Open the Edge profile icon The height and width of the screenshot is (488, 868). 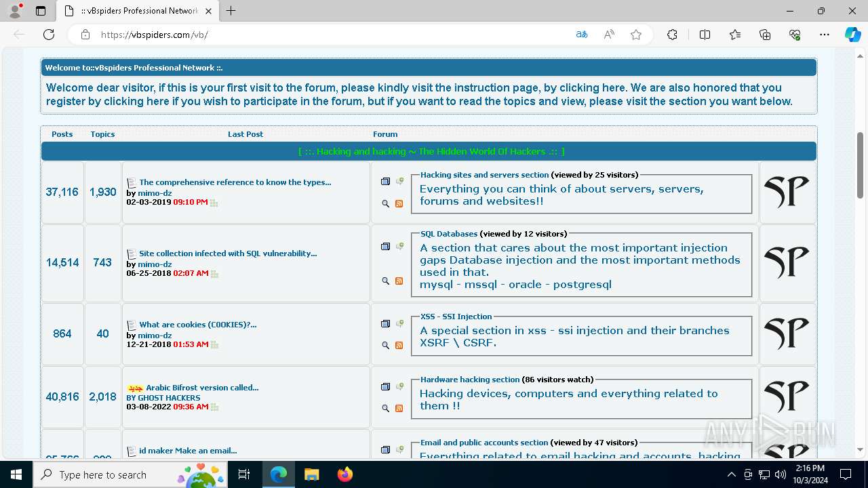(15, 11)
